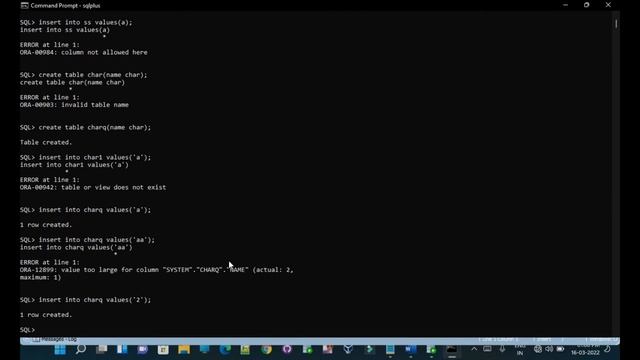
Task: Click the 'maximum: 1)' text line
Action: tap(40, 278)
